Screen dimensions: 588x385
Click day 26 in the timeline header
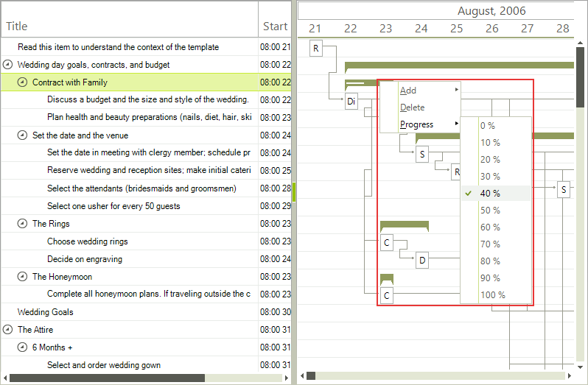[x=492, y=29]
